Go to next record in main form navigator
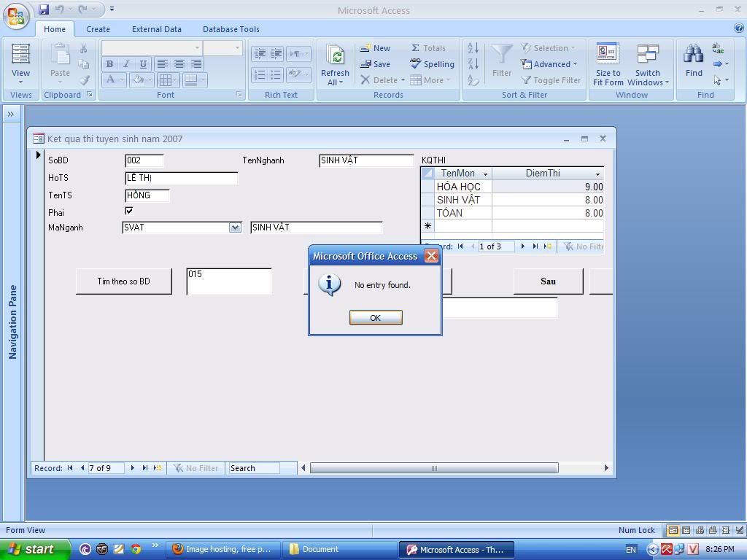The height and width of the screenshot is (560, 747). pos(133,468)
